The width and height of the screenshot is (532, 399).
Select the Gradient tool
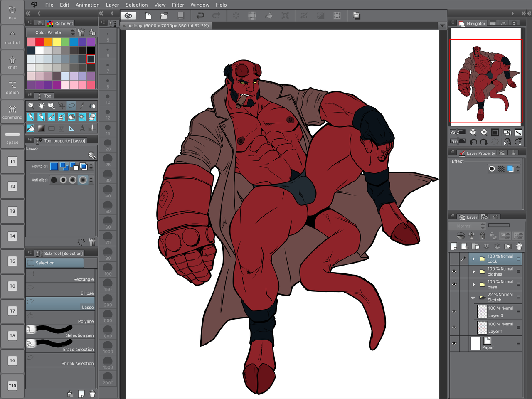click(41, 128)
